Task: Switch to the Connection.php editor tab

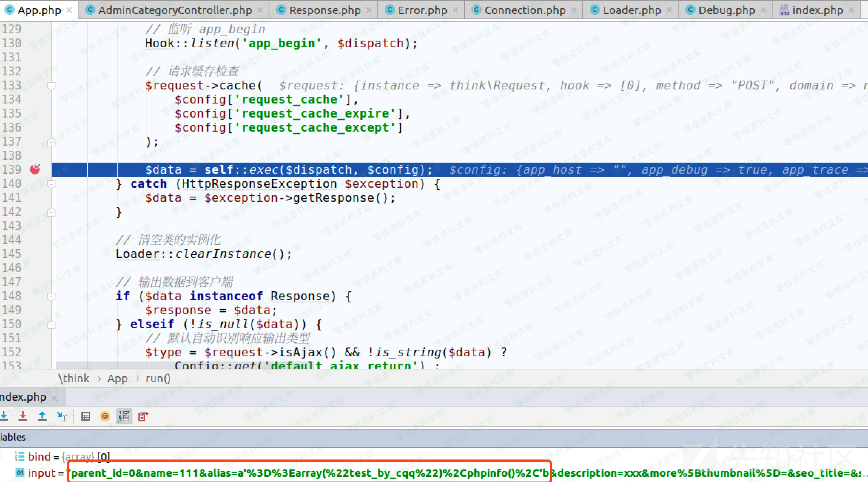Action: (525, 10)
